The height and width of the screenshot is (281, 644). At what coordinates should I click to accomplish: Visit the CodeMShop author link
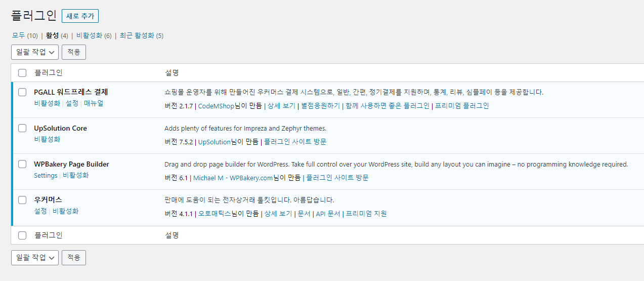click(216, 106)
